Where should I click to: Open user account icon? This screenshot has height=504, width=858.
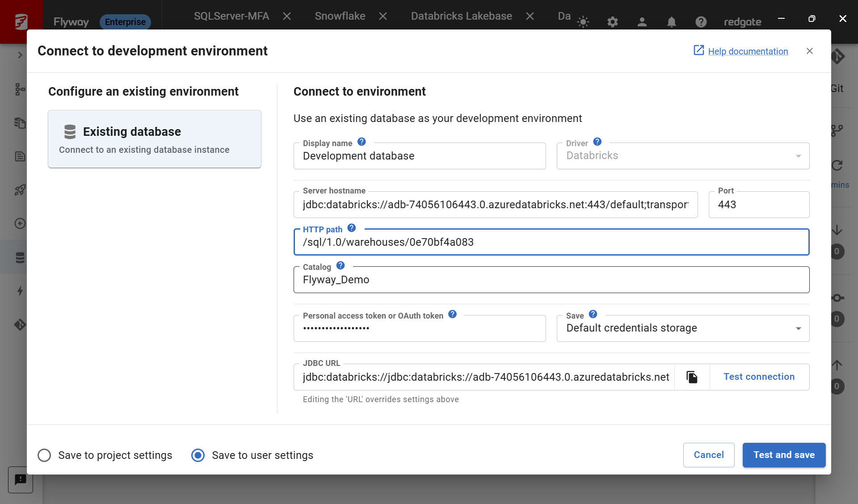tap(642, 22)
